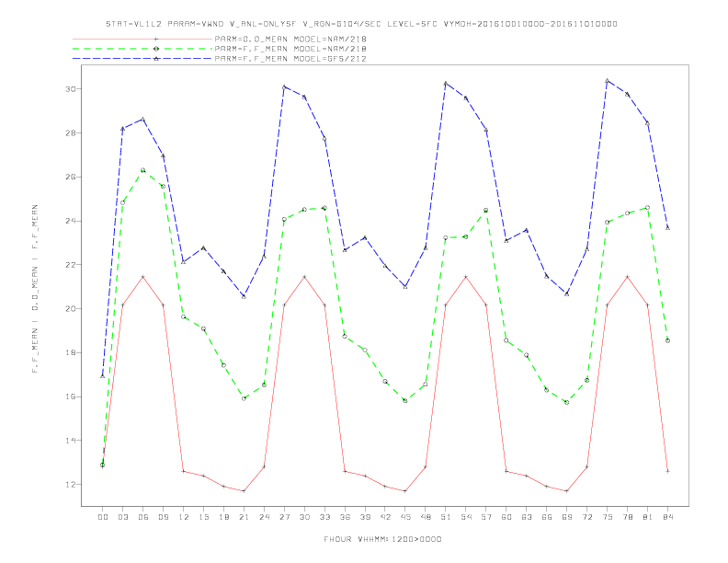Click x-axis tick label 66
The image size is (728, 563).
pyautogui.click(x=547, y=517)
